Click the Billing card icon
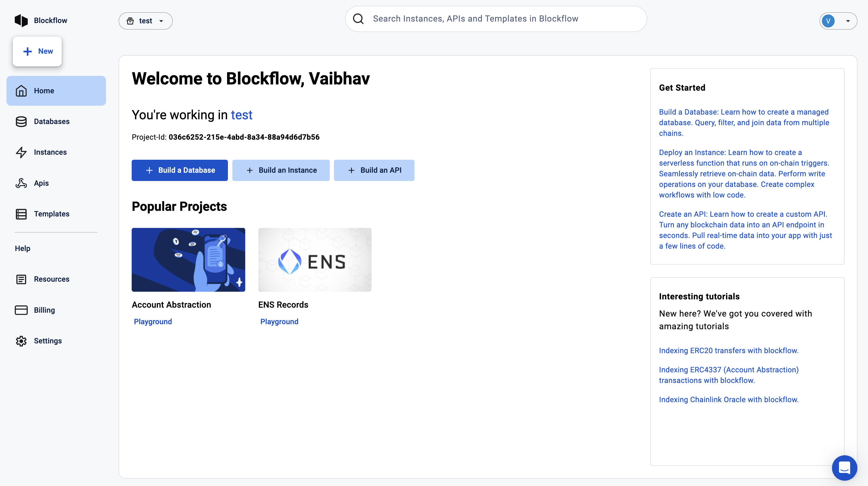Viewport: 868px width, 486px height. pos(21,310)
